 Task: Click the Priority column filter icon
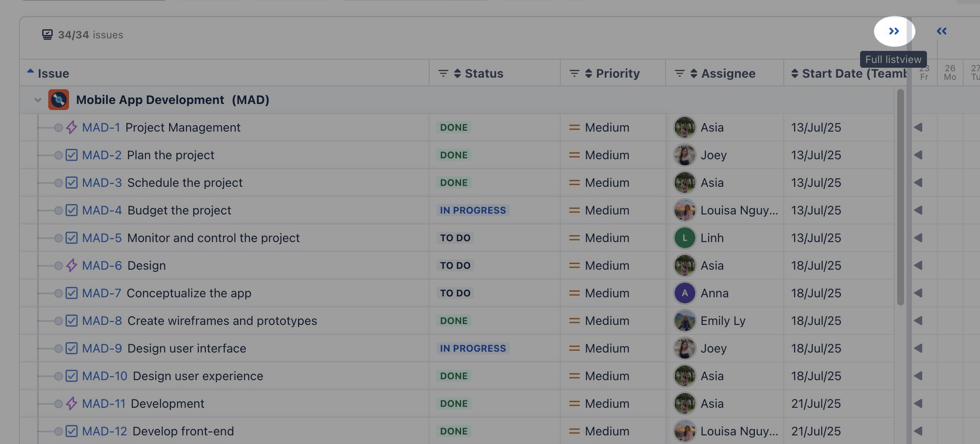(x=574, y=73)
